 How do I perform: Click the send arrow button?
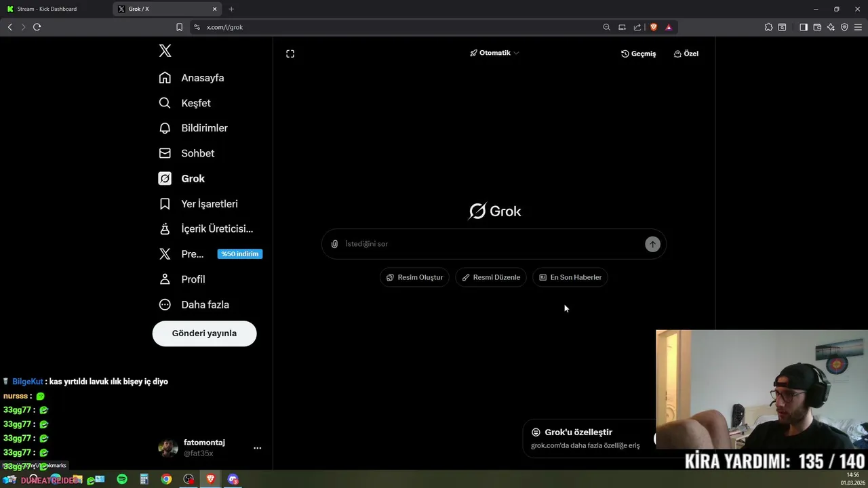[x=652, y=244]
